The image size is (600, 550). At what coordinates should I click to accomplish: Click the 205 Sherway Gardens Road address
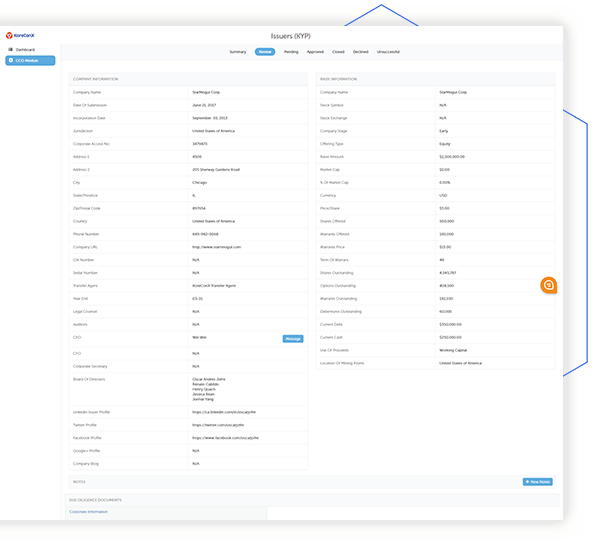click(x=216, y=170)
